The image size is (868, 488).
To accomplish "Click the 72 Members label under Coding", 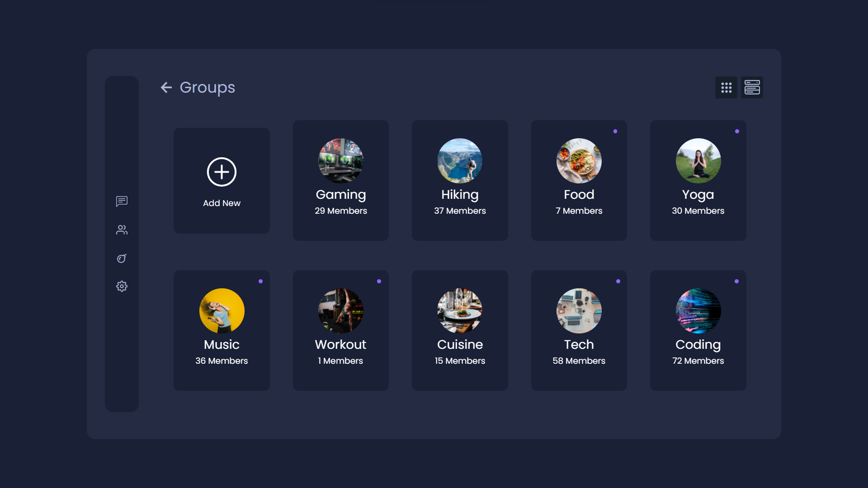I will tap(698, 361).
